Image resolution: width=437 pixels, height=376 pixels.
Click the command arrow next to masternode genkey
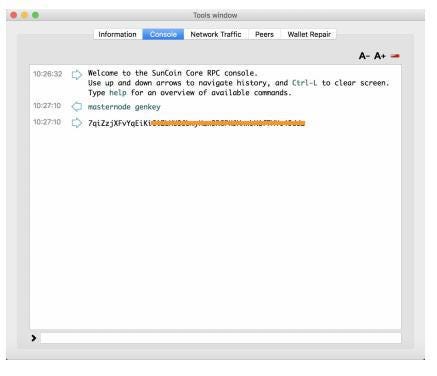pos(77,107)
